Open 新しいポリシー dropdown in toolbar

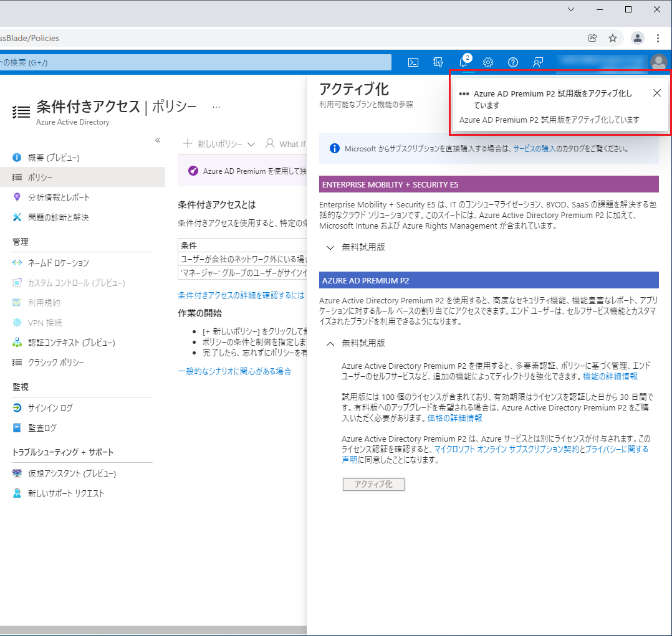(219, 144)
